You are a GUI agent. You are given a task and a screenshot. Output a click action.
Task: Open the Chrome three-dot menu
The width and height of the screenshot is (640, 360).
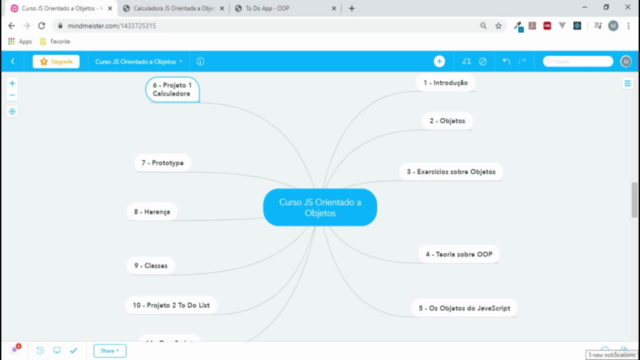[629, 26]
